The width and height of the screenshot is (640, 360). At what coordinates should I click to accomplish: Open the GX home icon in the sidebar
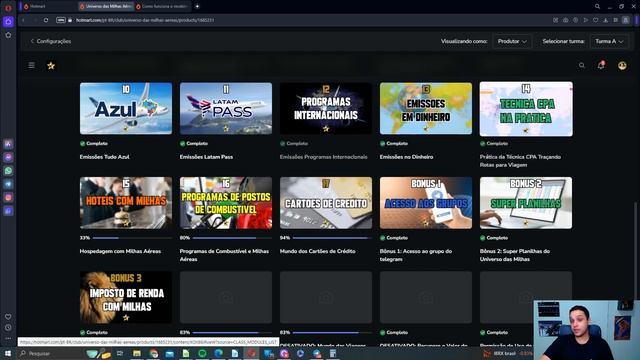tap(8, 22)
